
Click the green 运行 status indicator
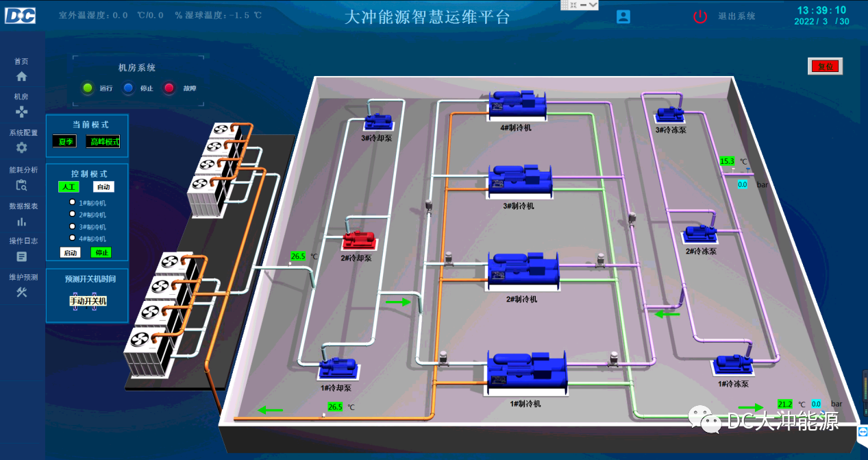click(88, 88)
